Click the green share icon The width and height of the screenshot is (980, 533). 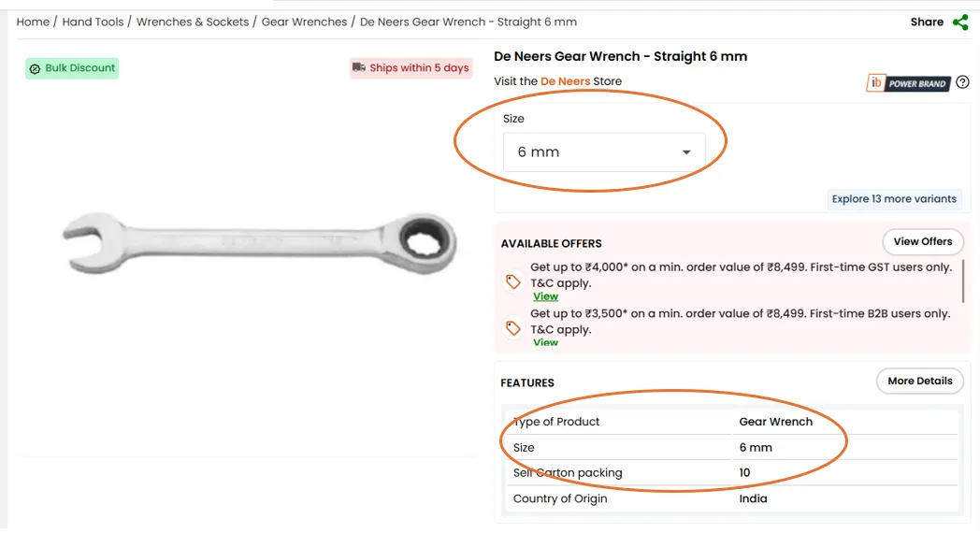pyautogui.click(x=960, y=22)
